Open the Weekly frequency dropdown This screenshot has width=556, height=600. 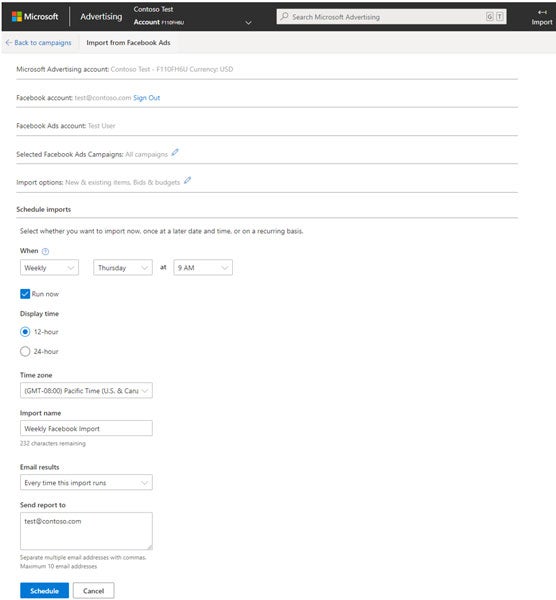[49, 267]
